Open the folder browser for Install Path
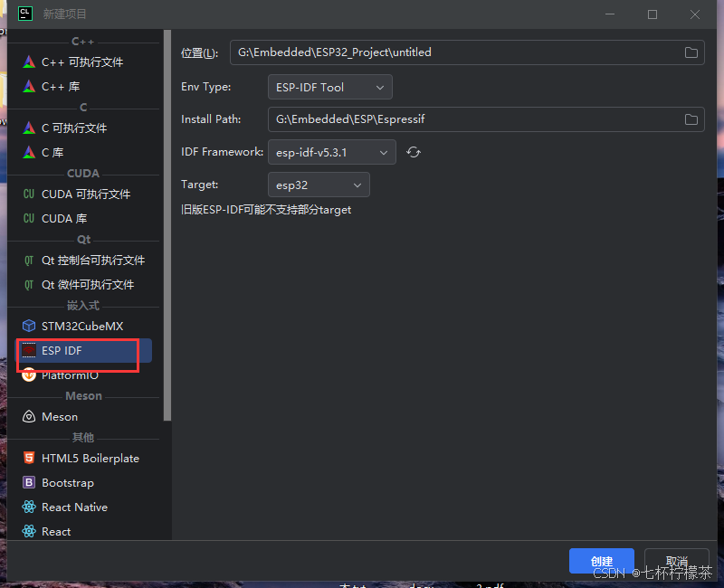Image resolution: width=724 pixels, height=588 pixels. pyautogui.click(x=691, y=119)
